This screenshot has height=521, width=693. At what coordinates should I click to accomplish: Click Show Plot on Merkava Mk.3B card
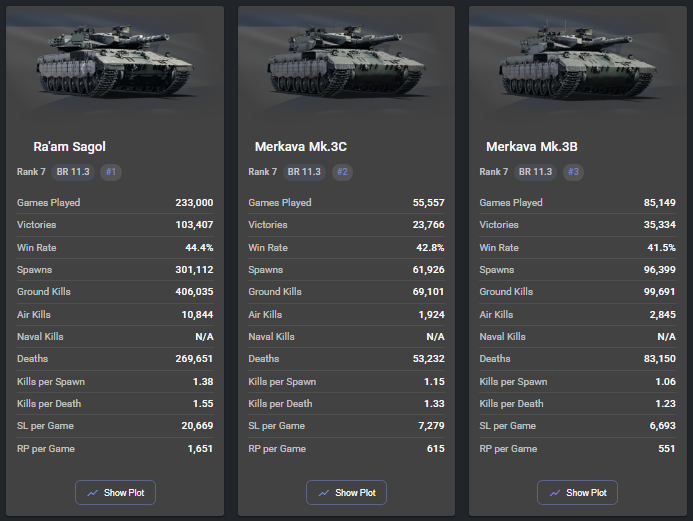click(x=577, y=492)
